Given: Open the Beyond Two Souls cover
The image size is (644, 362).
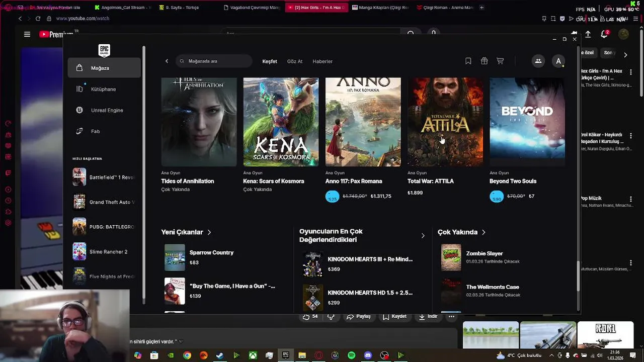Looking at the screenshot, I should [x=527, y=122].
